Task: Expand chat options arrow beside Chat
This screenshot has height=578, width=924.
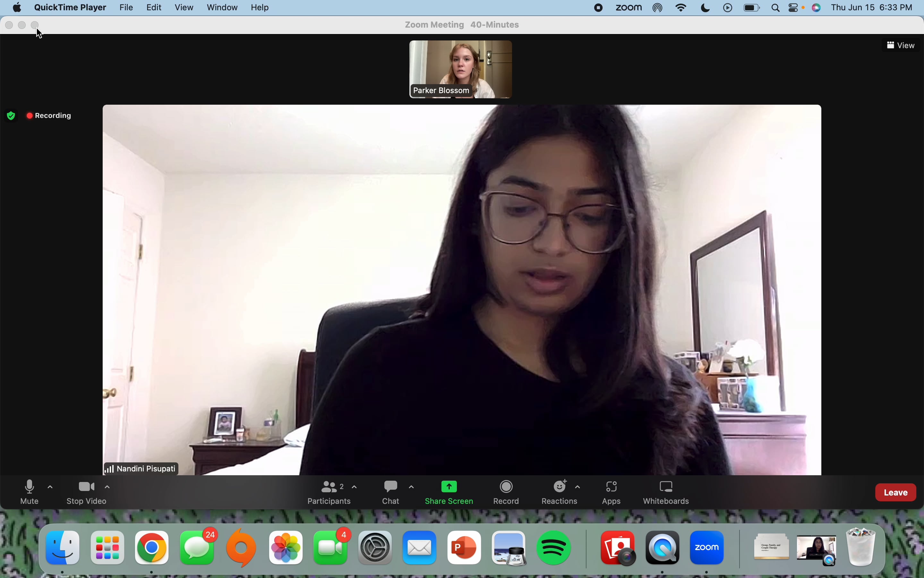Action: 412,487
